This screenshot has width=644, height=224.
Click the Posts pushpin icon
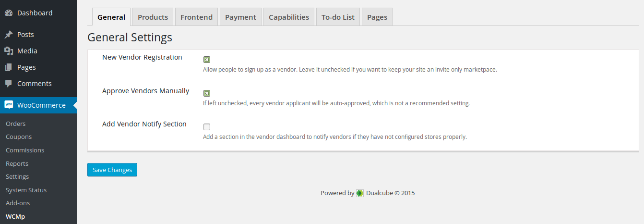click(9, 35)
